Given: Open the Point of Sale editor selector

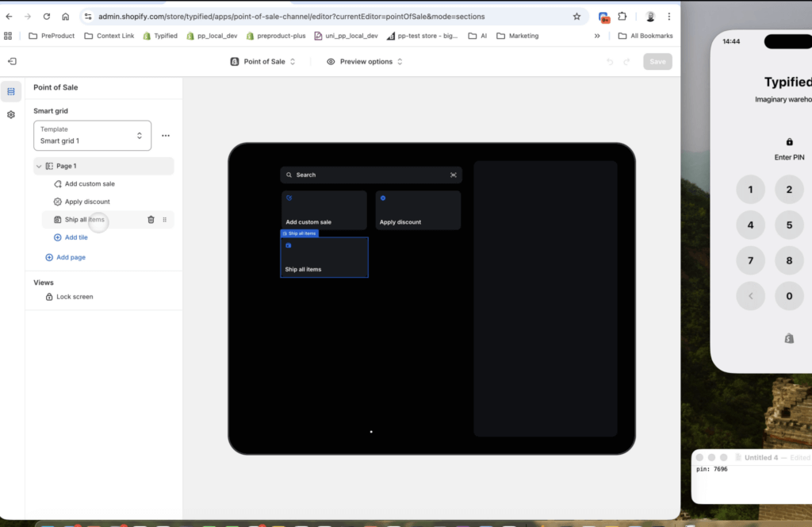Looking at the screenshot, I should (x=263, y=62).
